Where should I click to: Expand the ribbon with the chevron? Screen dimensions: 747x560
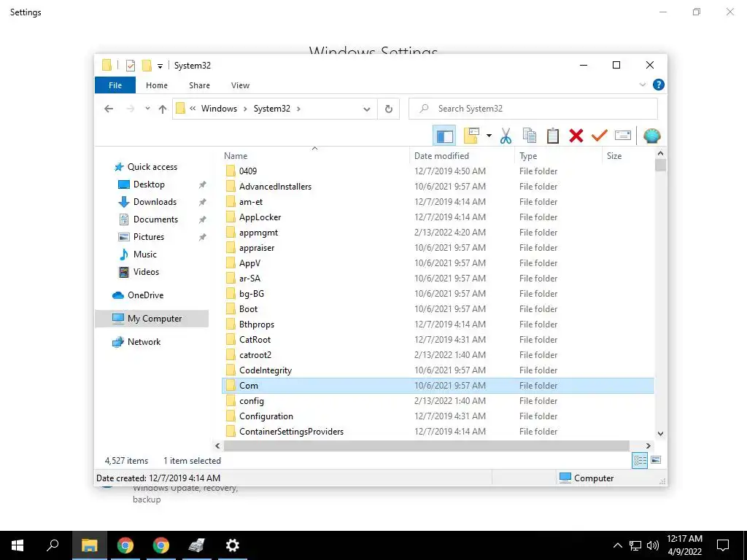click(x=642, y=85)
